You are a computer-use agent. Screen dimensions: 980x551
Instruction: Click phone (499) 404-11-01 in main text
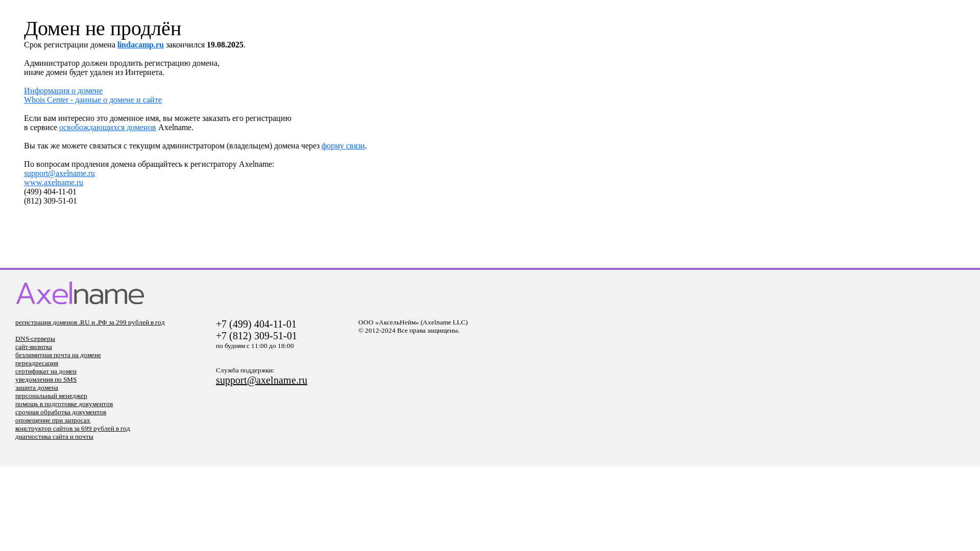(50, 192)
